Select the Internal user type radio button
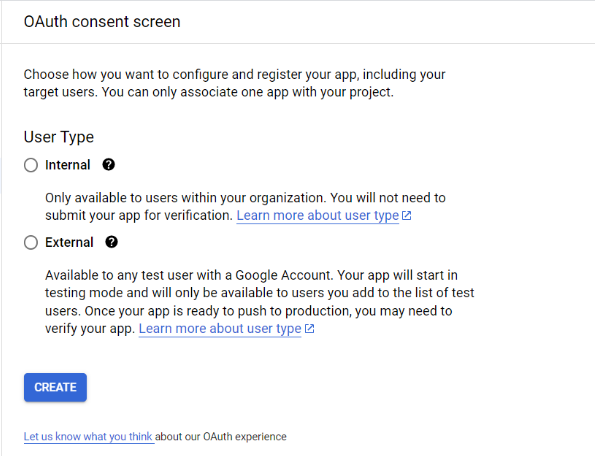The width and height of the screenshot is (595, 456). 31,165
